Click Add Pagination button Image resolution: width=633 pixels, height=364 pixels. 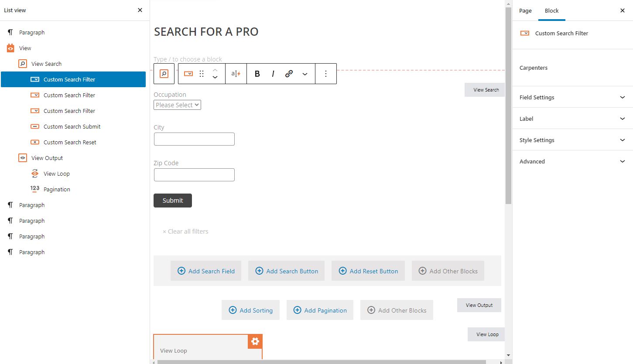click(x=320, y=310)
